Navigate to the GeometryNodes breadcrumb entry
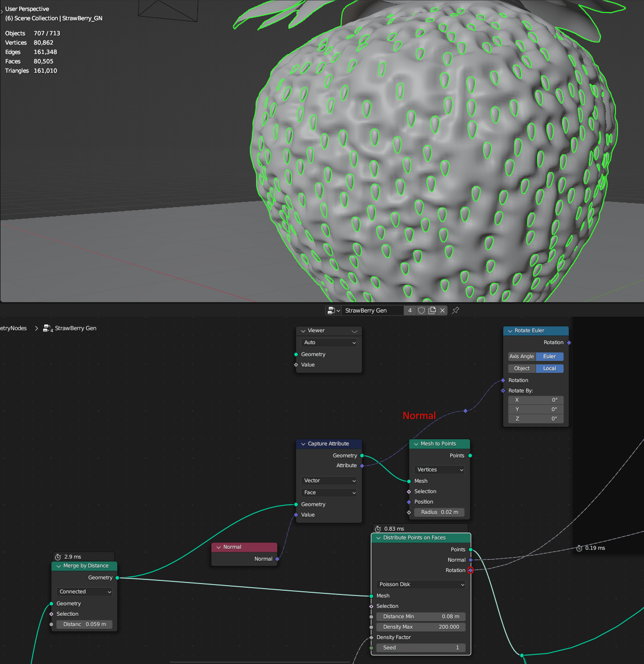The image size is (644, 664). click(12, 328)
